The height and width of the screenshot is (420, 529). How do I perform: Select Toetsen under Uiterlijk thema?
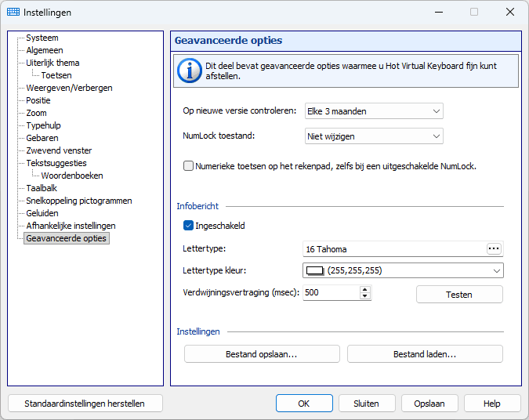[x=56, y=75]
